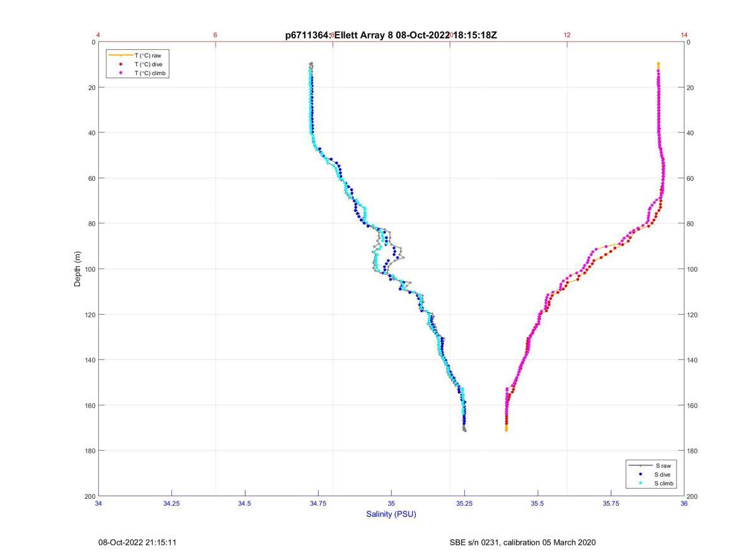The width and height of the screenshot is (756, 558).
Task: Click the '35.75' salinity tick label
Action: [611, 503]
